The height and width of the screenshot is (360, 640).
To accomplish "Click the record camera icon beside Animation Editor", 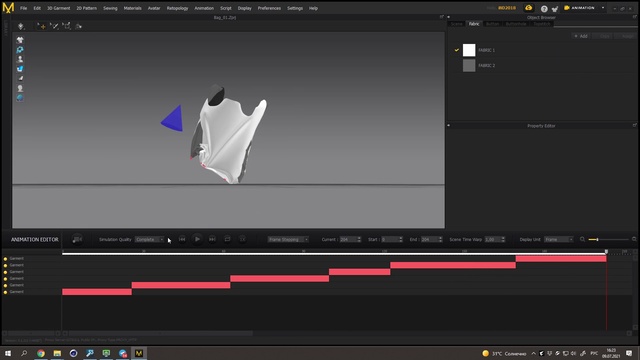I will pyautogui.click(x=77, y=240).
